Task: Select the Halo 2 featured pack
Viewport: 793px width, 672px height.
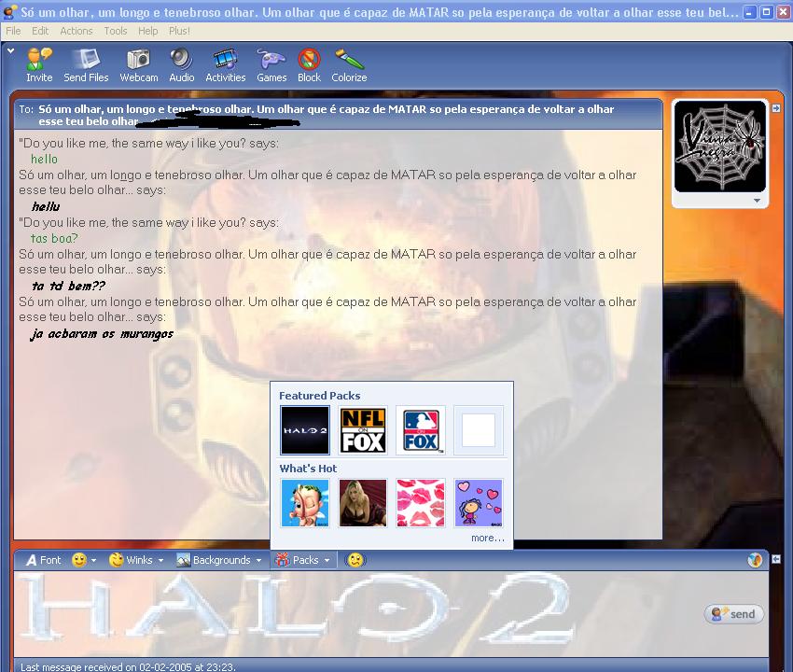Action: [305, 430]
